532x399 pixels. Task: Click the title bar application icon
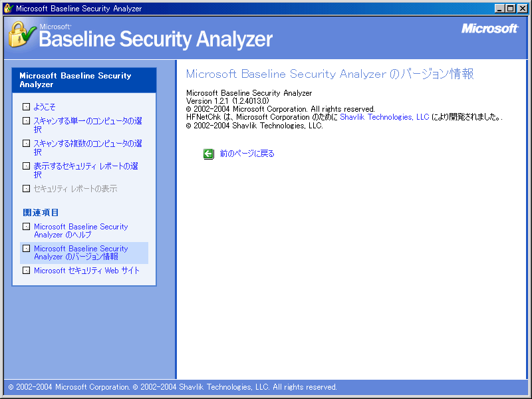click(9, 8)
